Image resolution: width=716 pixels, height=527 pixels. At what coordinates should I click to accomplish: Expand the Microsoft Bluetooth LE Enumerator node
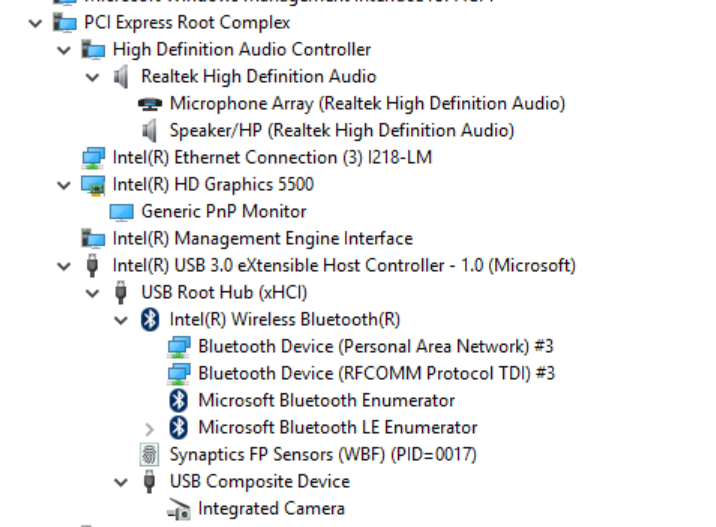[x=150, y=428]
